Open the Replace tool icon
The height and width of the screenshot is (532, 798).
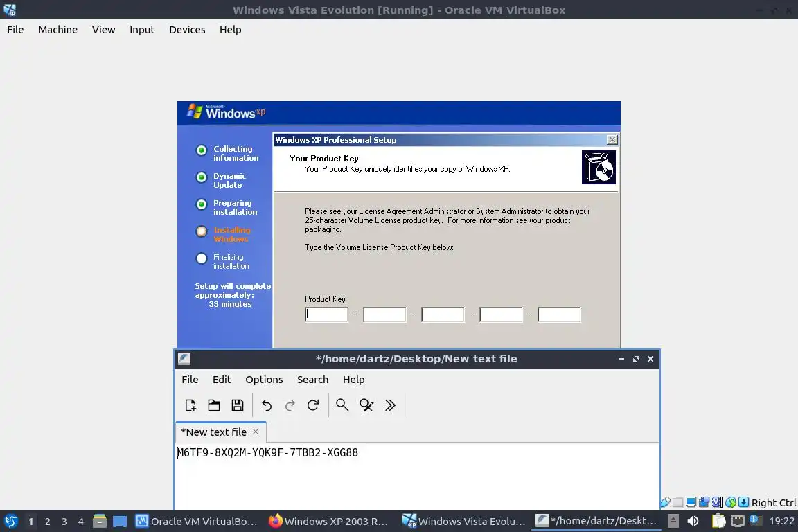[366, 405]
